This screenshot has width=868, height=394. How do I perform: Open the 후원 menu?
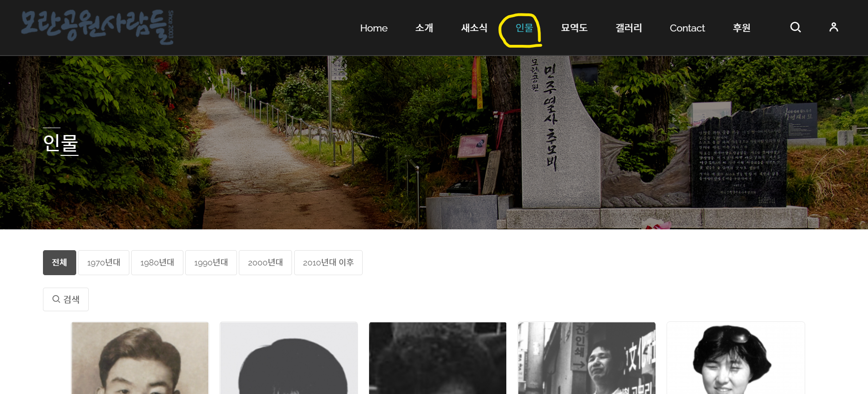coord(741,28)
